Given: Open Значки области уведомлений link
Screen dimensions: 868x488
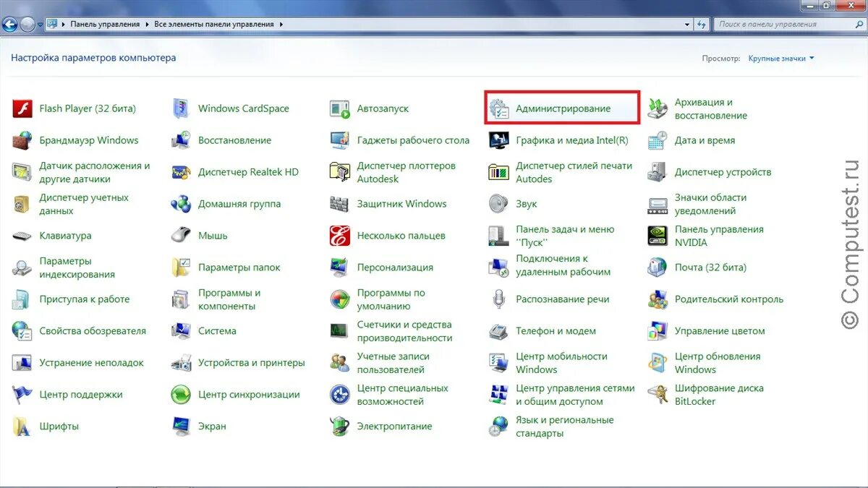Looking at the screenshot, I should click(x=710, y=204).
